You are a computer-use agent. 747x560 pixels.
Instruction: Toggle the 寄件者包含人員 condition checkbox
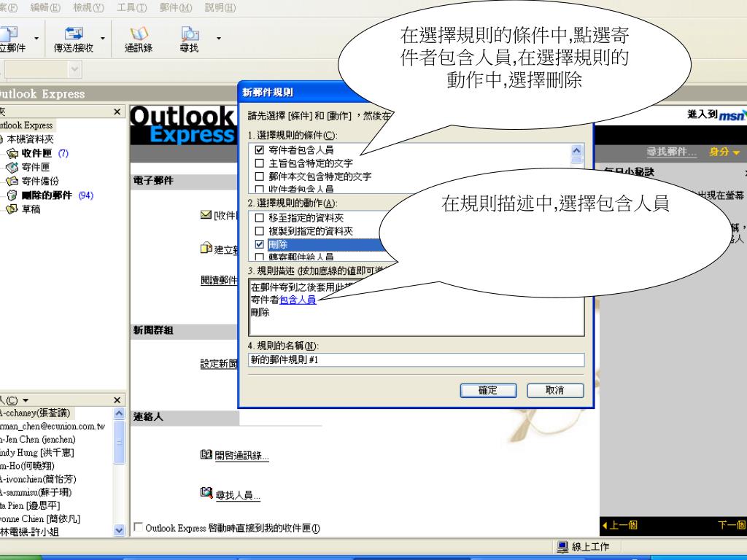[259, 150]
